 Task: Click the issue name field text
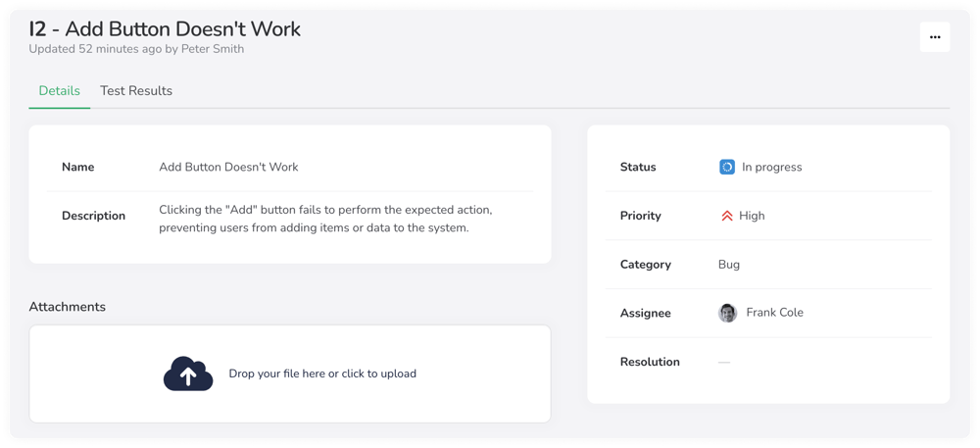coord(228,167)
